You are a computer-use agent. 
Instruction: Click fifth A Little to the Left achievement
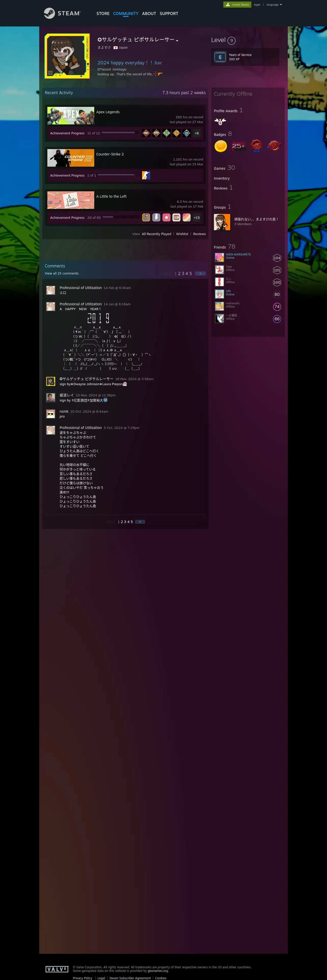click(x=186, y=218)
